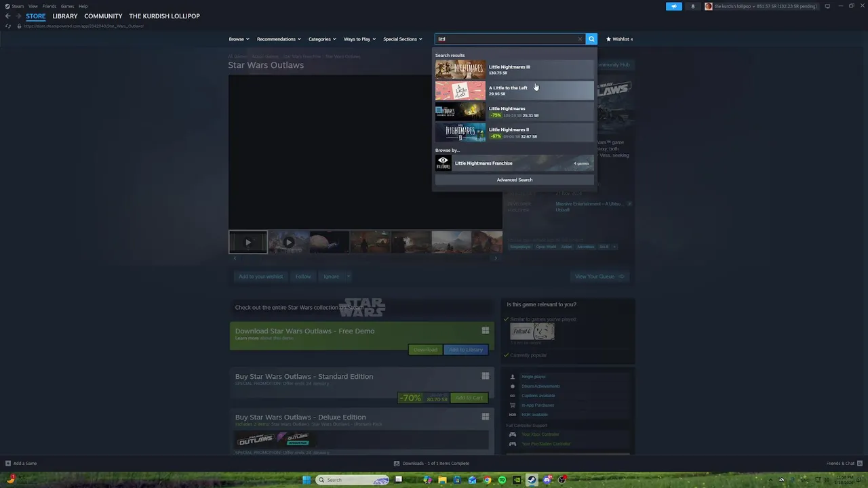The image size is (868, 488).
Task: Click Add to your wishlist
Action: point(260,277)
